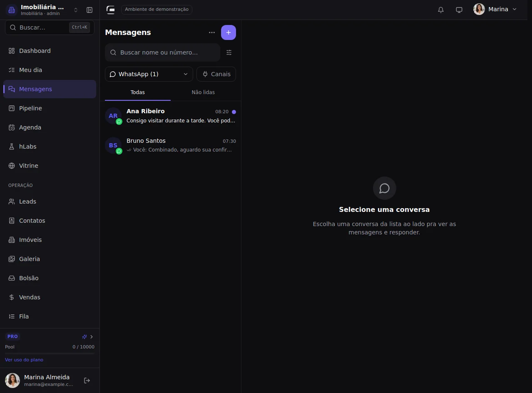Expand the workspace switcher chevrons

[76, 10]
